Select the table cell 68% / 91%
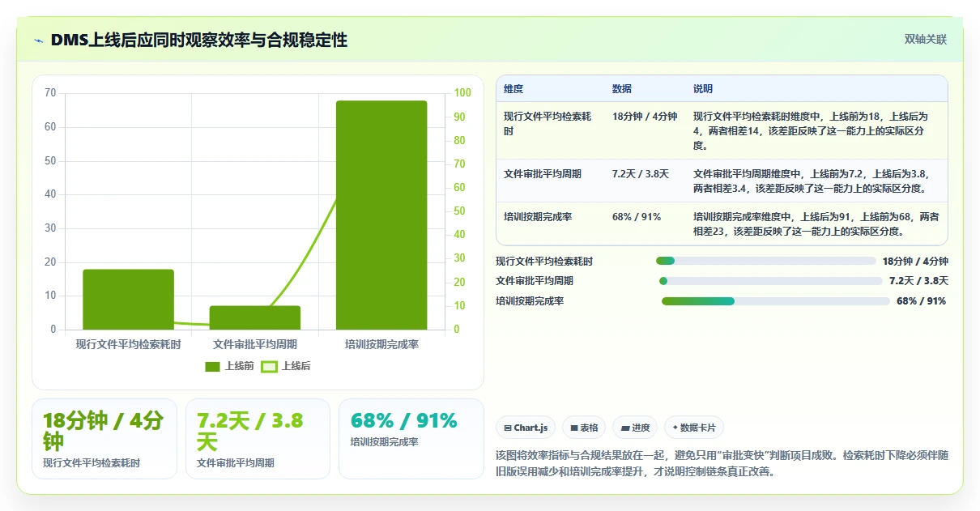This screenshot has height=511, width=980. coord(637,217)
